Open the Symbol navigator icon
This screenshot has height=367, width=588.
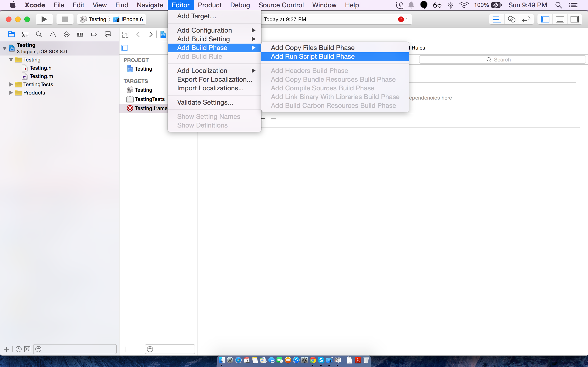pos(25,34)
